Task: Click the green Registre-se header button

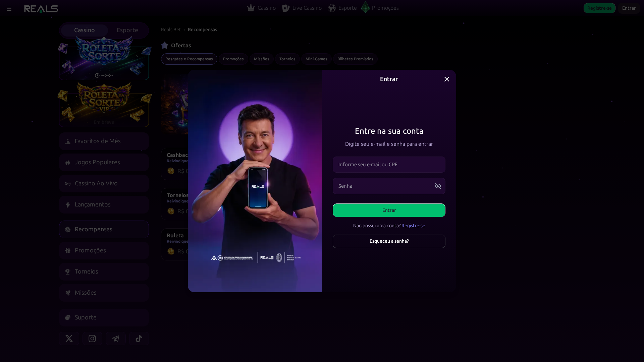Action: [x=599, y=8]
